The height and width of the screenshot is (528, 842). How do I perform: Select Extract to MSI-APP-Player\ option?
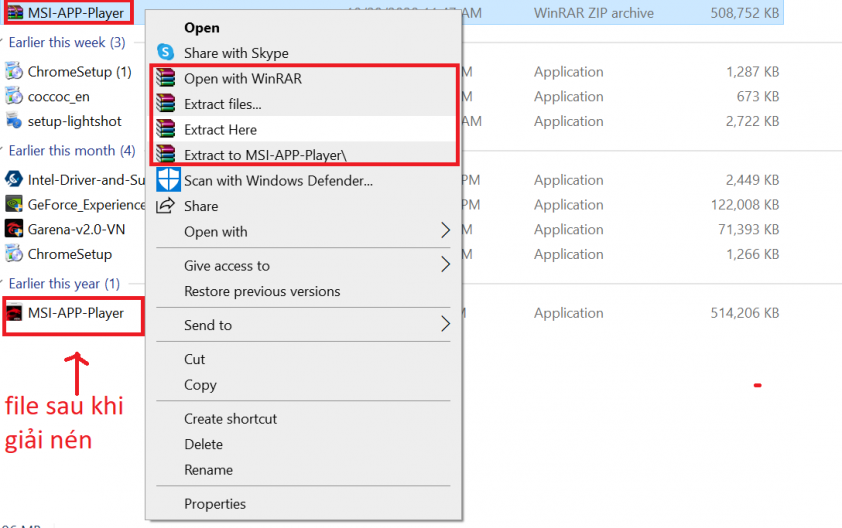tap(265, 155)
